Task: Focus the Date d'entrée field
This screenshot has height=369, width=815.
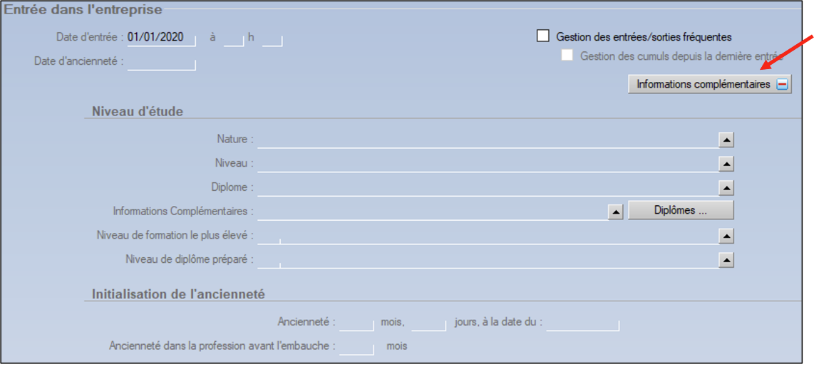Action: coord(161,38)
